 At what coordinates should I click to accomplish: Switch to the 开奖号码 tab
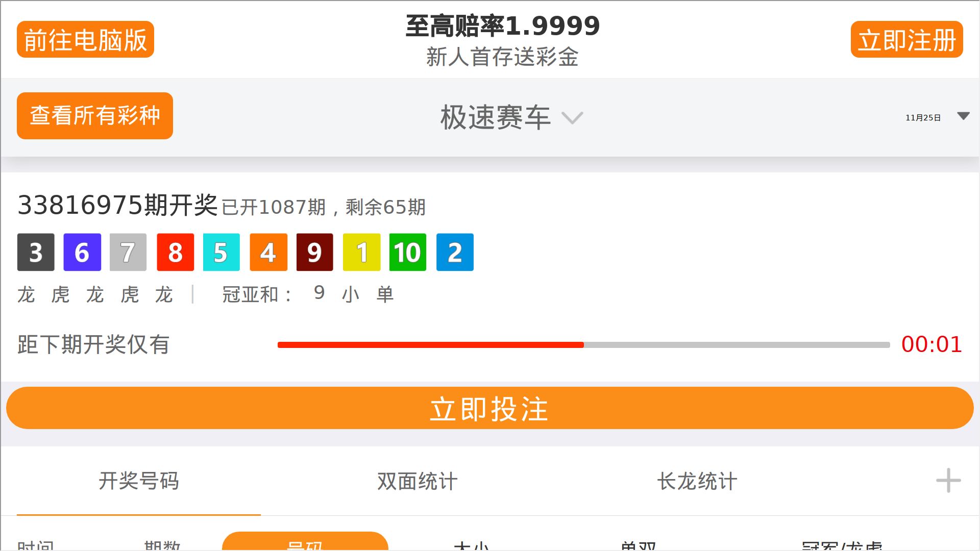click(x=139, y=481)
